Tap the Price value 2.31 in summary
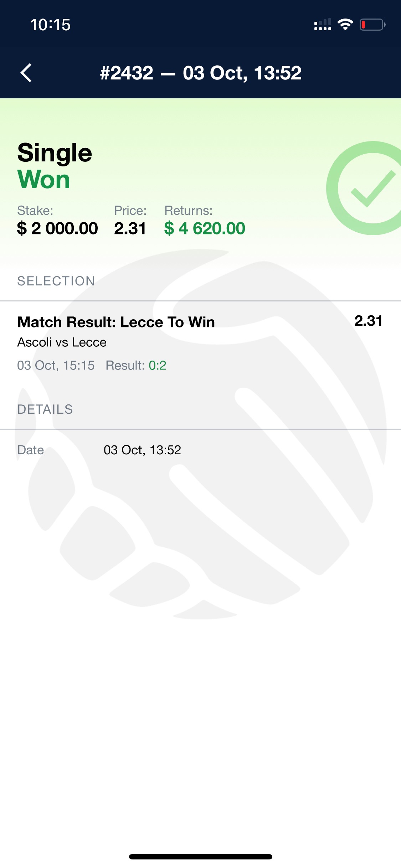The width and height of the screenshot is (401, 868). (130, 228)
